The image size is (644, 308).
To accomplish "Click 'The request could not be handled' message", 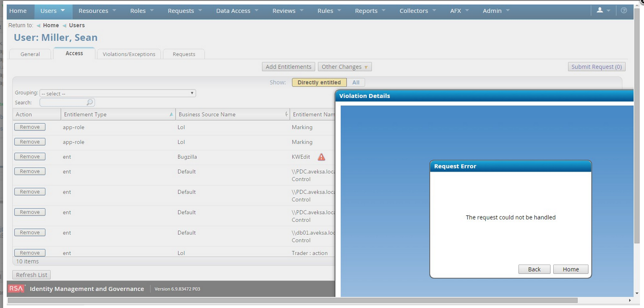I will coord(510,217).
